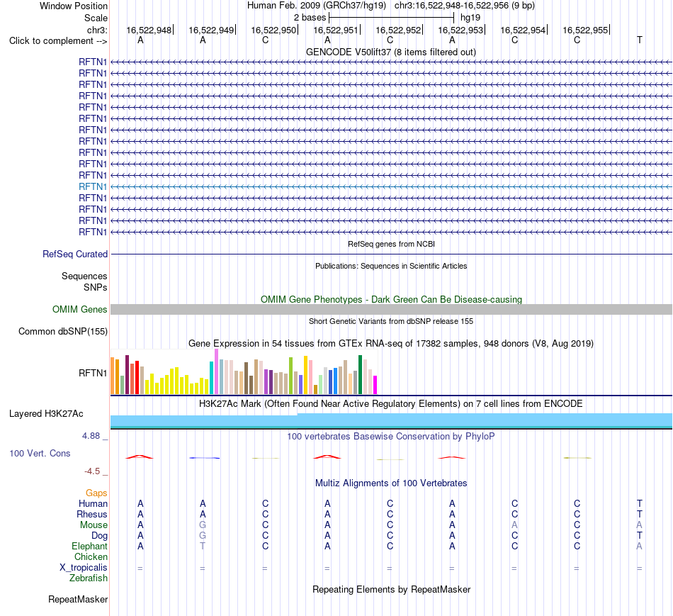Click the Chicken species label
The image size is (673, 616).
pyautogui.click(x=91, y=556)
